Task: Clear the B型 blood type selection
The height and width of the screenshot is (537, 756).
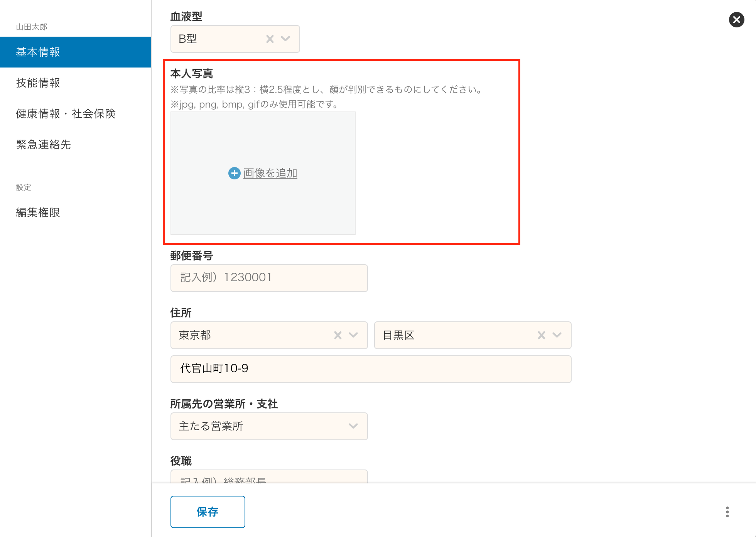Action: pos(270,39)
